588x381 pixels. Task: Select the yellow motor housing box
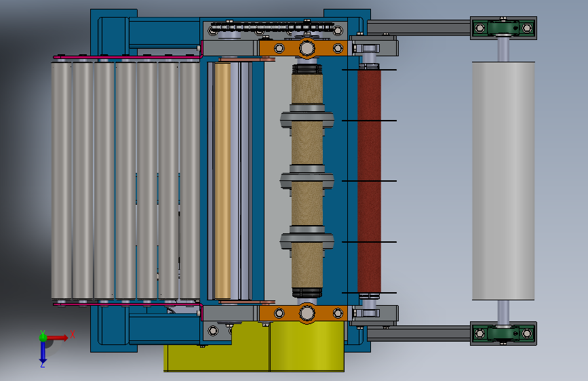click(254, 346)
